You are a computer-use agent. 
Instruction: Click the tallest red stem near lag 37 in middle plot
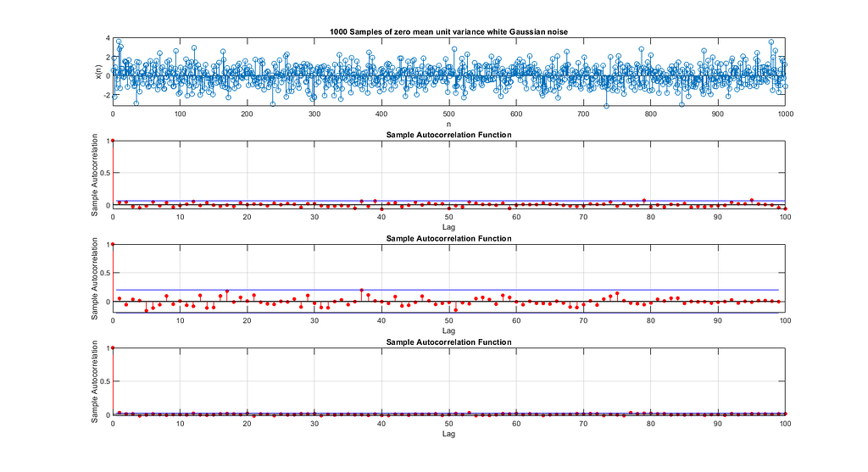point(361,291)
